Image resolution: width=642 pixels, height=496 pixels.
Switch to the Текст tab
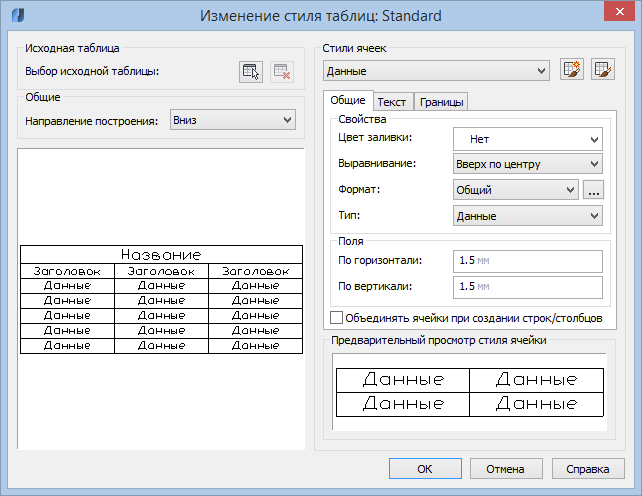pos(392,102)
